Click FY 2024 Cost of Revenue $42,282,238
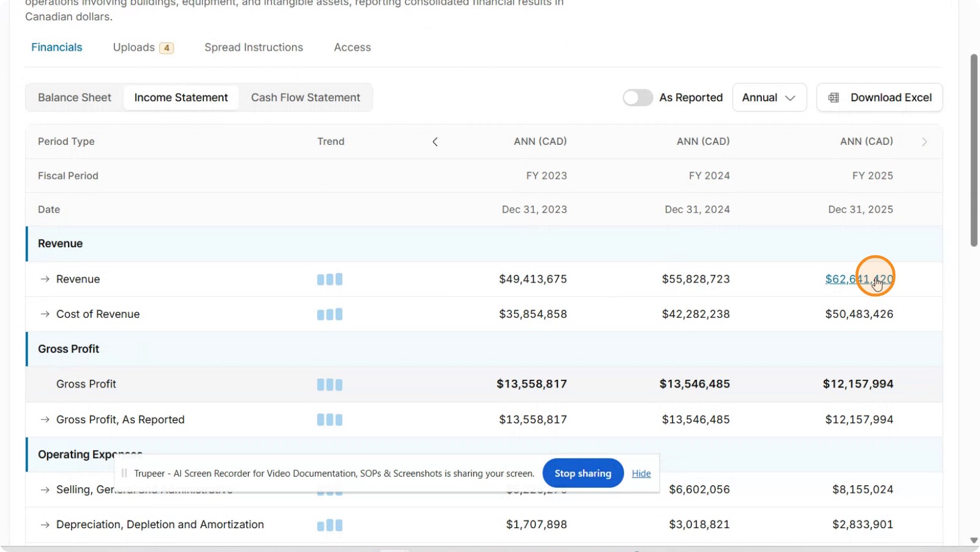The image size is (980, 552). (696, 314)
